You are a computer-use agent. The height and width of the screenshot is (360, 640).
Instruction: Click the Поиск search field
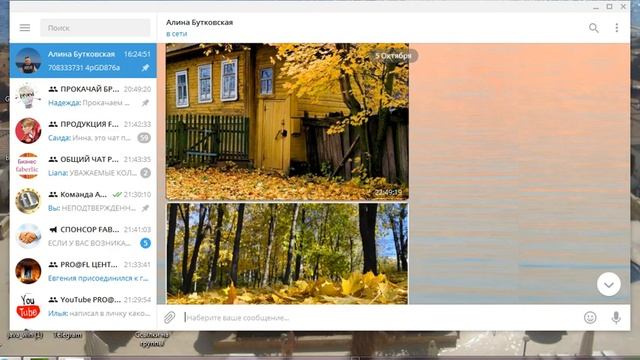pos(95,28)
